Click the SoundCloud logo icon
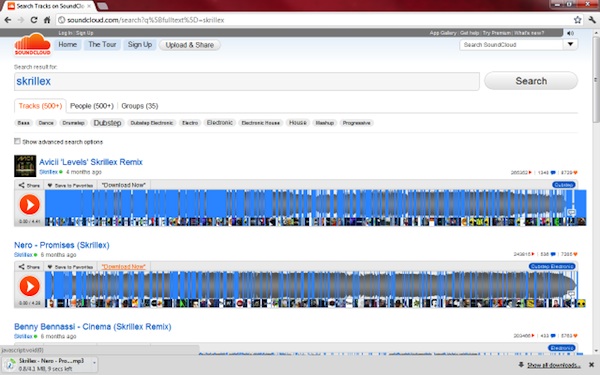Screen dimensions: 600x375 pyautogui.click(x=33, y=44)
